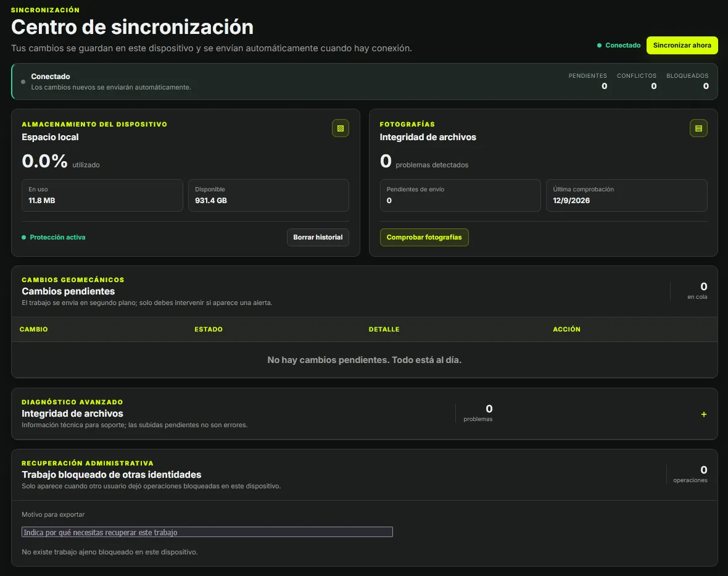The width and height of the screenshot is (728, 576).
Task: Click 'Trabajo bloqueado de otras identidades' title
Action: pyautogui.click(x=112, y=475)
